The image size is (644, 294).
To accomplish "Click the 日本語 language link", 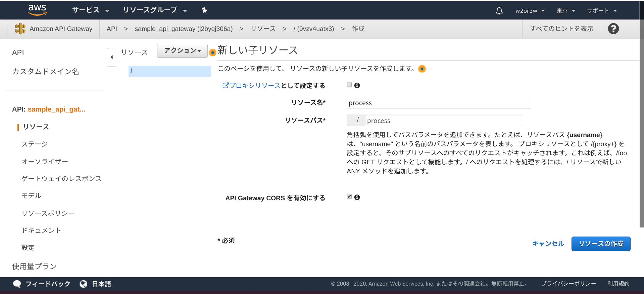I will (x=102, y=284).
